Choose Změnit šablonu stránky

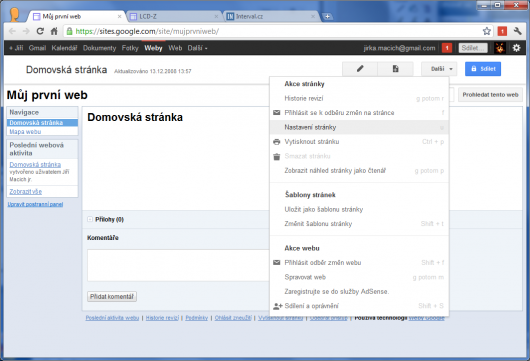click(359, 224)
